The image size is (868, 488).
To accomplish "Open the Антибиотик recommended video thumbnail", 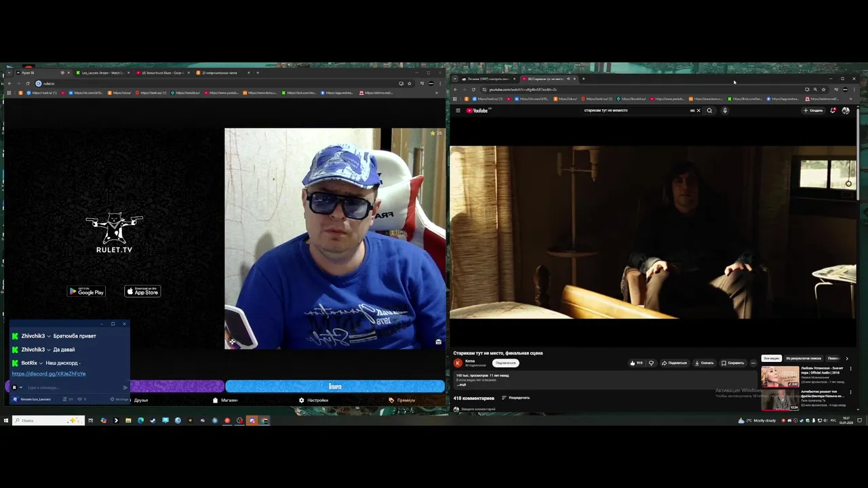I will 780,400.
